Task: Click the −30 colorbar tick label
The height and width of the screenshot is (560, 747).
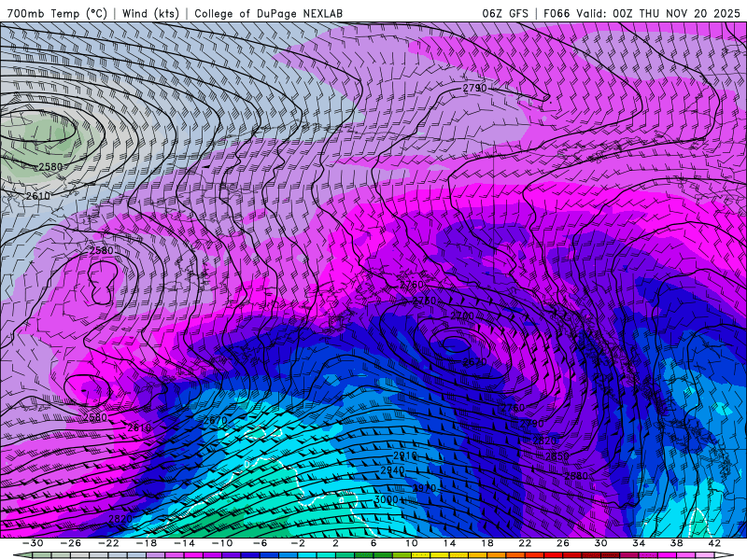Action: pos(33,543)
